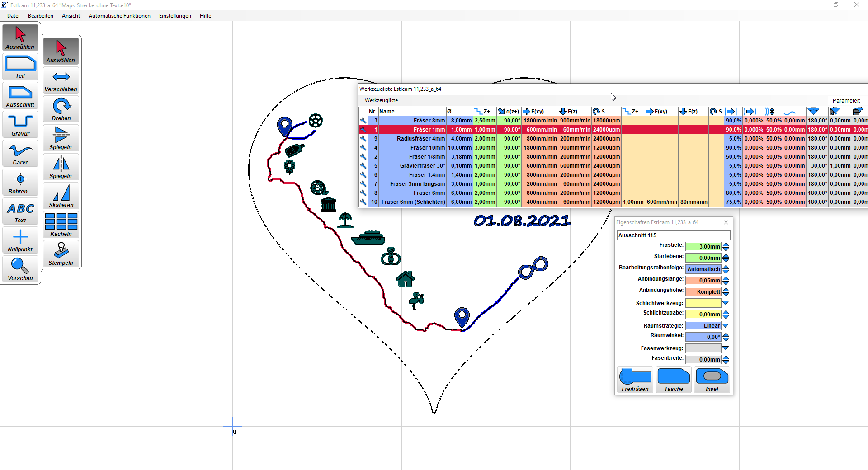
Task: Choose the Stempeln stamp tool
Action: click(x=61, y=254)
